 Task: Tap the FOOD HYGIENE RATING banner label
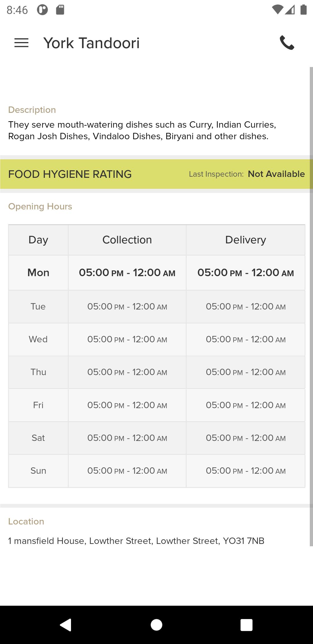point(70,174)
